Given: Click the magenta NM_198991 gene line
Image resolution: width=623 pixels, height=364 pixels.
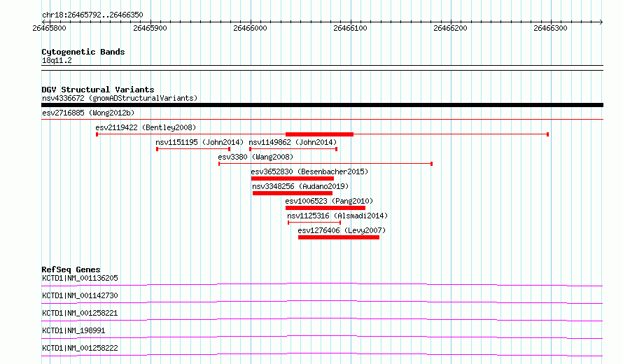Looking at the screenshot, I should [x=322, y=336].
